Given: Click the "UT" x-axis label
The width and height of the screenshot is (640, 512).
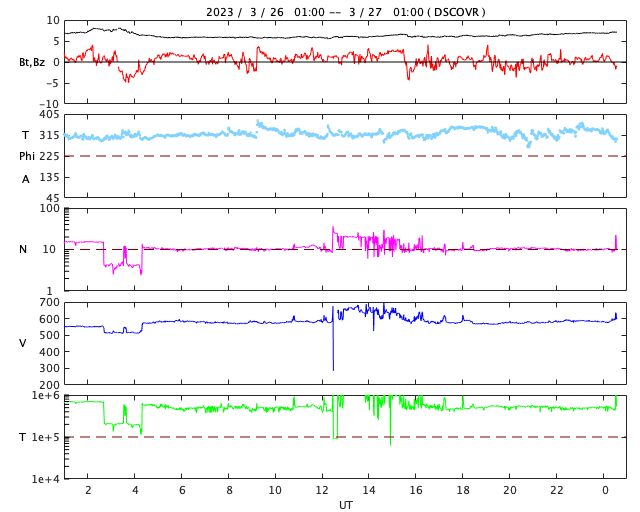Looking at the screenshot, I should [345, 505].
